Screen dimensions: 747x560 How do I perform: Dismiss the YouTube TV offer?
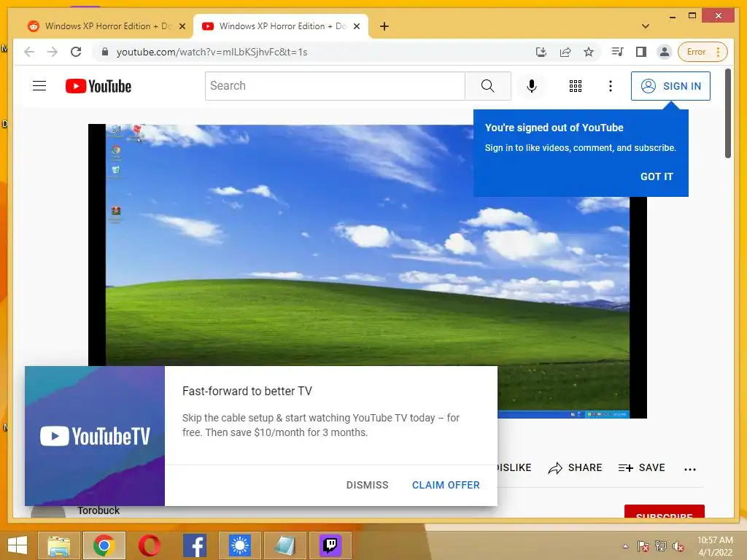tap(368, 485)
